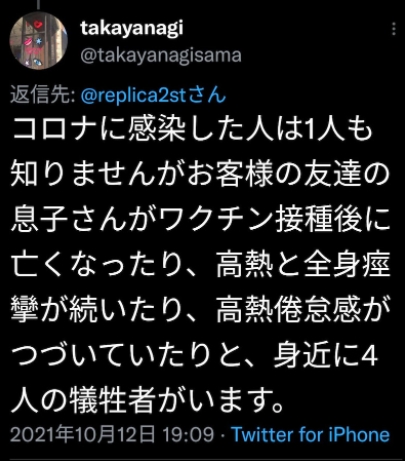Viewport: 405px width, 461px height.
Task: Open the 2021年10月12日 19:09 timestamp
Action: [x=112, y=435]
